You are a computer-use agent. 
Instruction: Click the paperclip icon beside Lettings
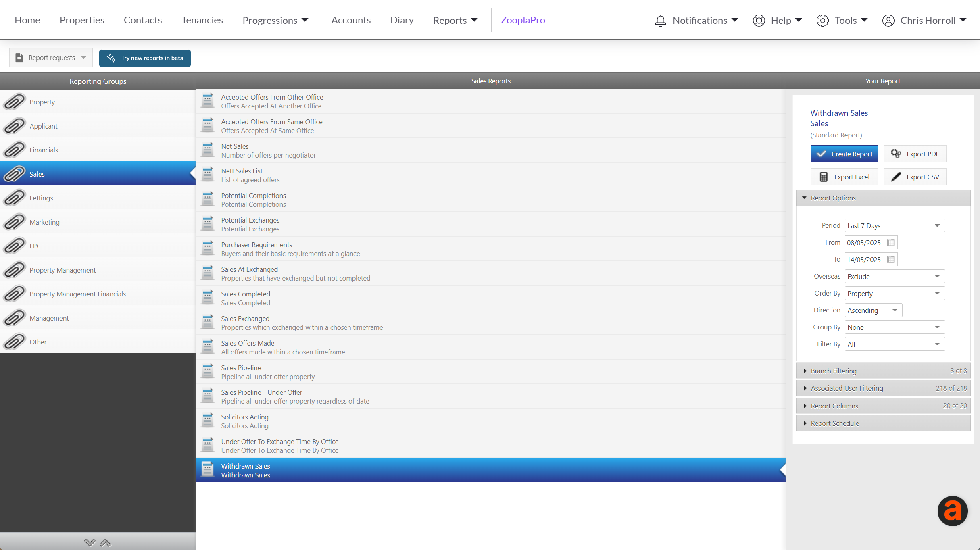click(x=15, y=198)
